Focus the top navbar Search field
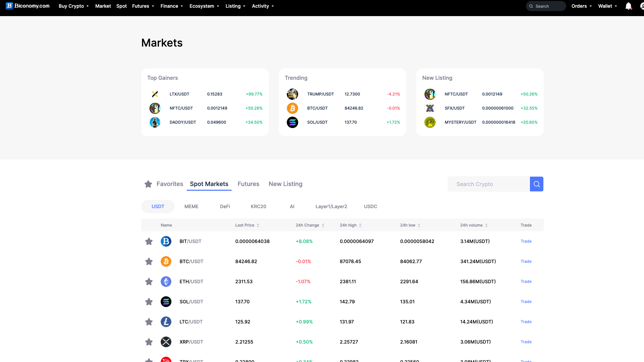The width and height of the screenshot is (644, 362). (x=546, y=6)
